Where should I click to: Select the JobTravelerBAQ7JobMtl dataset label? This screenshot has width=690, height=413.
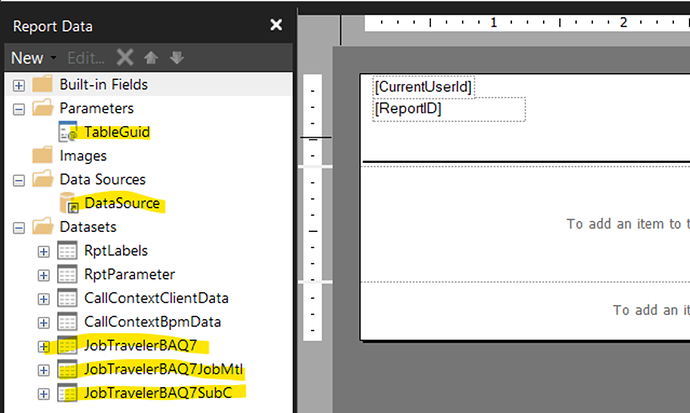[163, 369]
